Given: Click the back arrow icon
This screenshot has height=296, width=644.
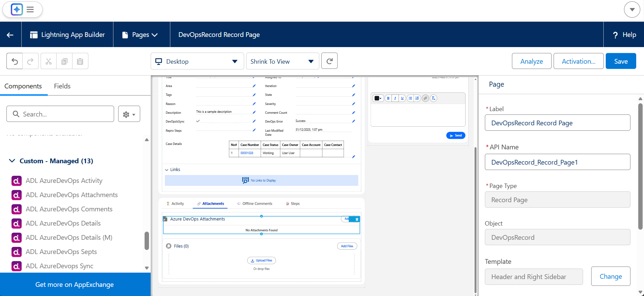Looking at the screenshot, I should [10, 35].
